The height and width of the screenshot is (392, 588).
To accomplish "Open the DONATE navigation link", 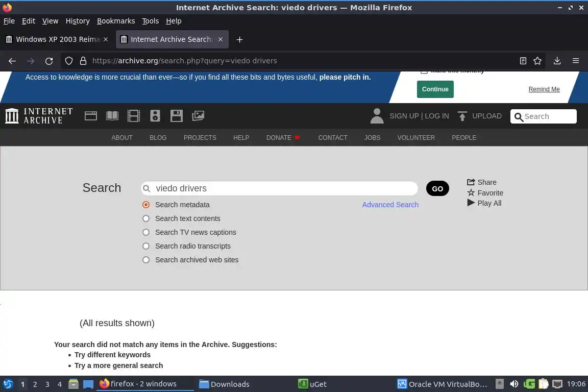I will pos(283,138).
